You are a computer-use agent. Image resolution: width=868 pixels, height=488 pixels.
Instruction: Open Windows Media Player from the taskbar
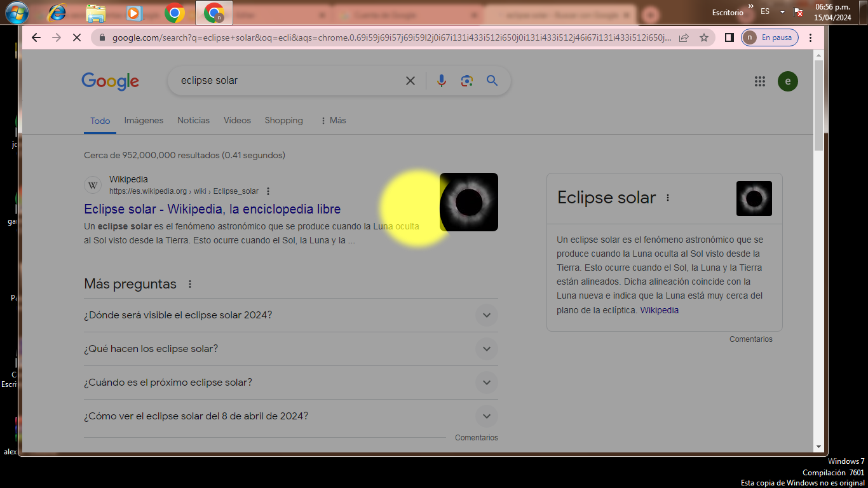pyautogui.click(x=135, y=12)
